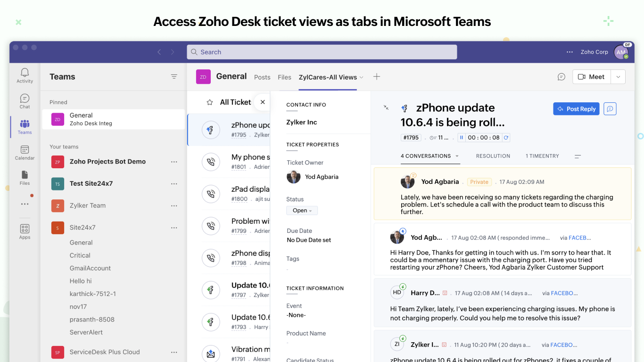
Task: Open ticket #1801 My phone
Action: tap(229, 162)
